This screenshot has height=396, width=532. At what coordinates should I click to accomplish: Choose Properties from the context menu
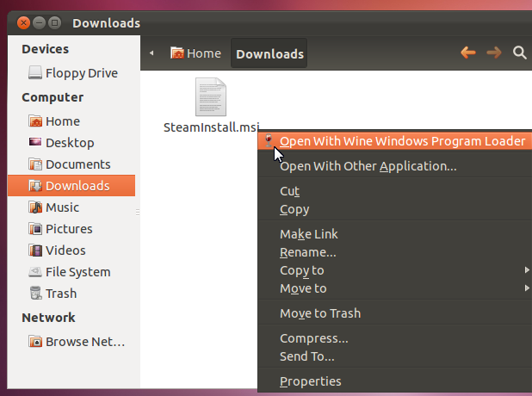(x=310, y=381)
